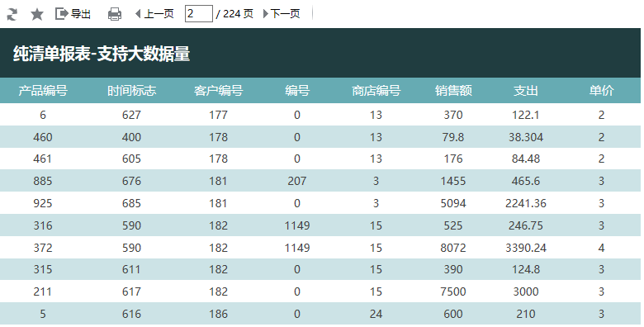The image size is (644, 327).
Task: Click the cell with value 207
Action: click(x=297, y=181)
